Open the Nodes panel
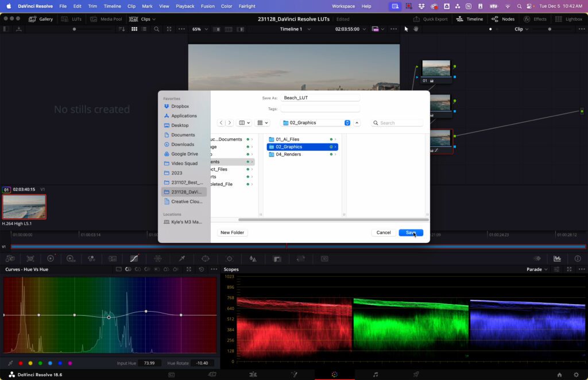 tap(503, 19)
